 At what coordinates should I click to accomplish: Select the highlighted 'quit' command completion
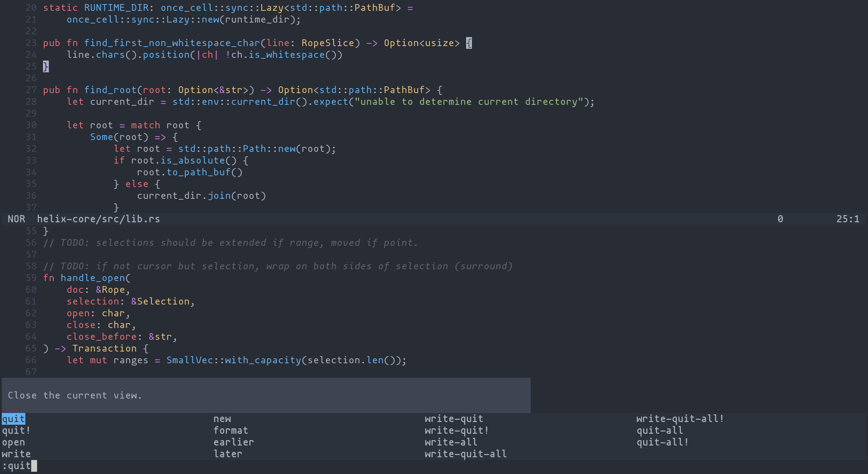pyautogui.click(x=13, y=419)
